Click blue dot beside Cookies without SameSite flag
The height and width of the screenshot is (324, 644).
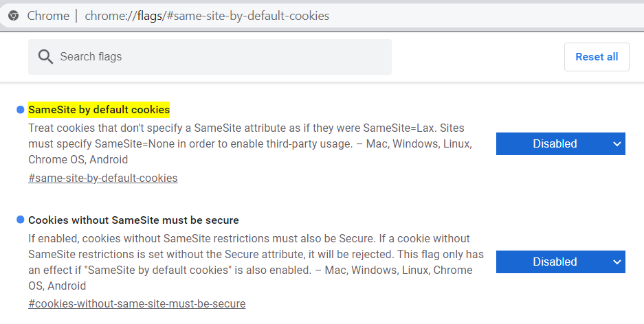pyautogui.click(x=20, y=220)
